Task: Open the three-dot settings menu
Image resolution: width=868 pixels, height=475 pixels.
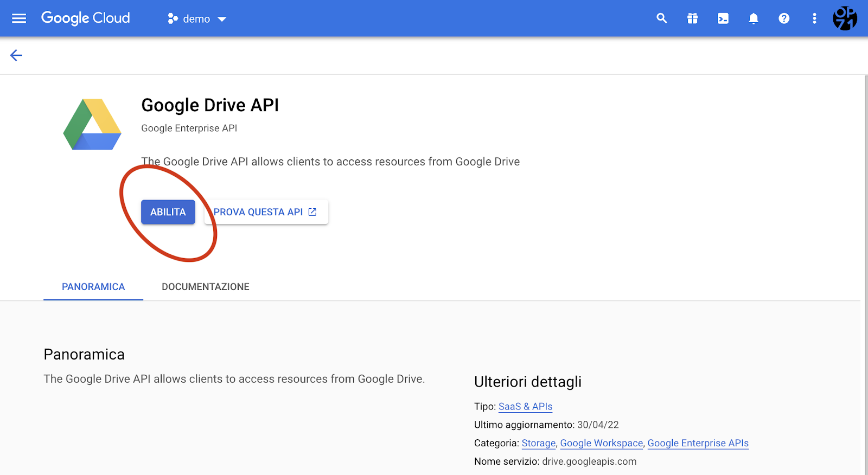Action: click(814, 18)
